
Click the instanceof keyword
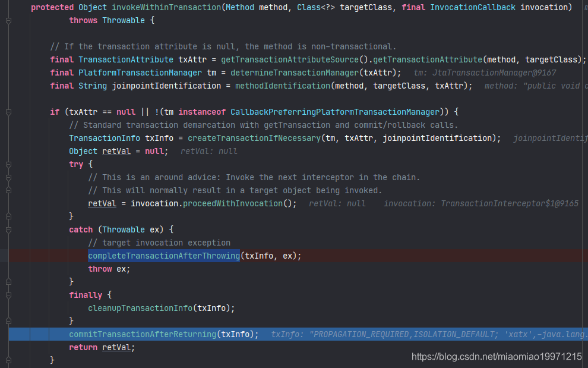coord(202,112)
